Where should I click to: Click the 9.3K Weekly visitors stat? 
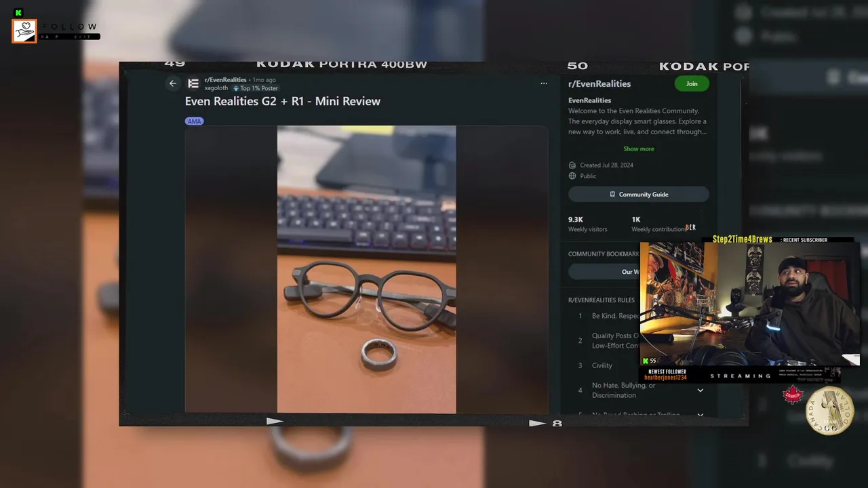[x=588, y=224]
